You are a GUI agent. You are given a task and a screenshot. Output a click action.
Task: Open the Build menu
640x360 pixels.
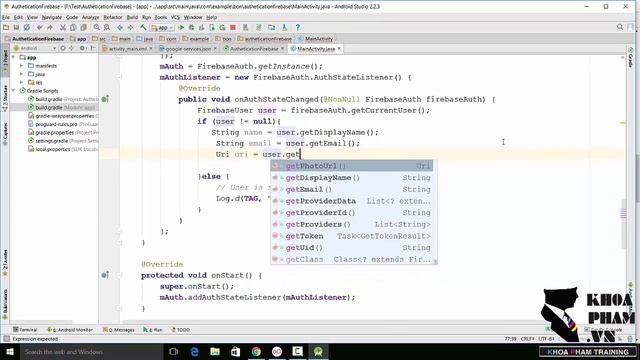(x=132, y=18)
